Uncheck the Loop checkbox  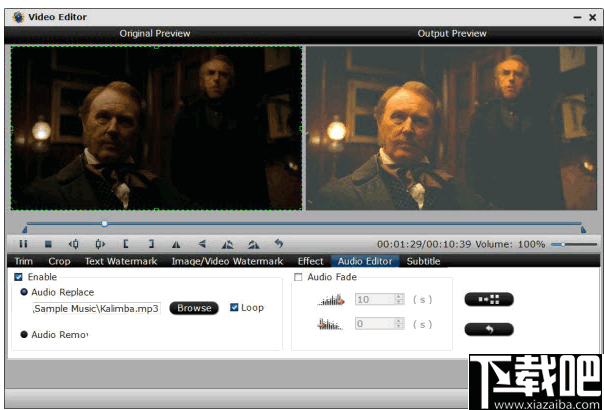(234, 307)
